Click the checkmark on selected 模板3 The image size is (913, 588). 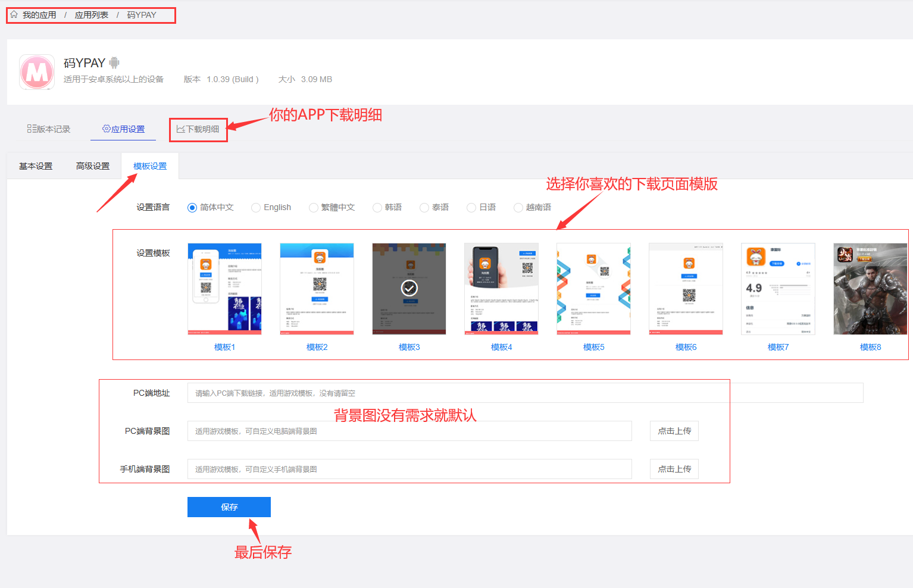tap(409, 288)
